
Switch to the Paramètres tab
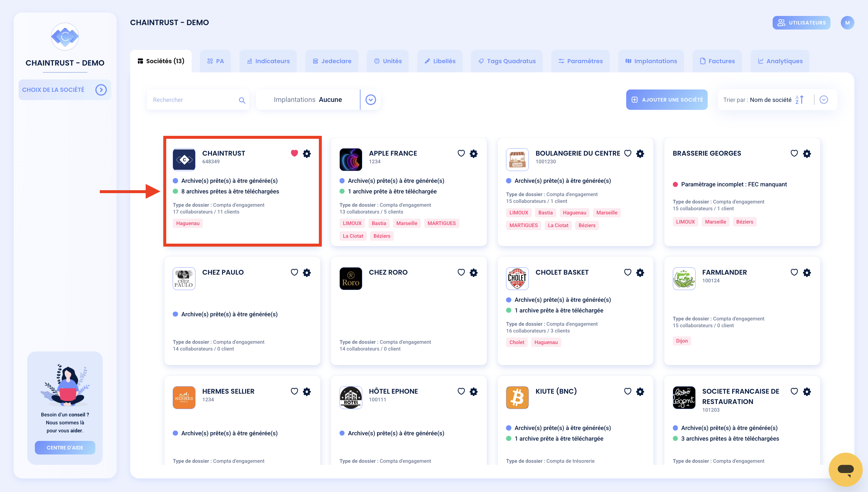[x=580, y=61]
